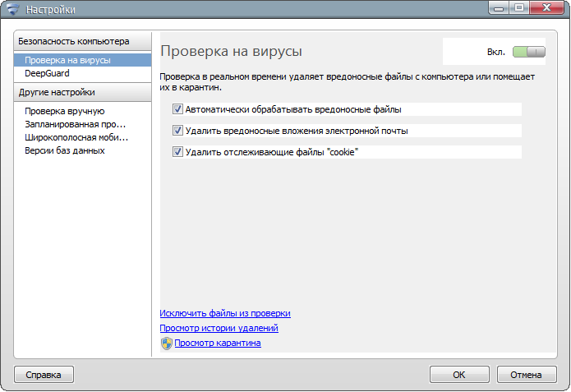
Task: Collapse the Безопасность компьютера section header
Action: (x=83, y=42)
